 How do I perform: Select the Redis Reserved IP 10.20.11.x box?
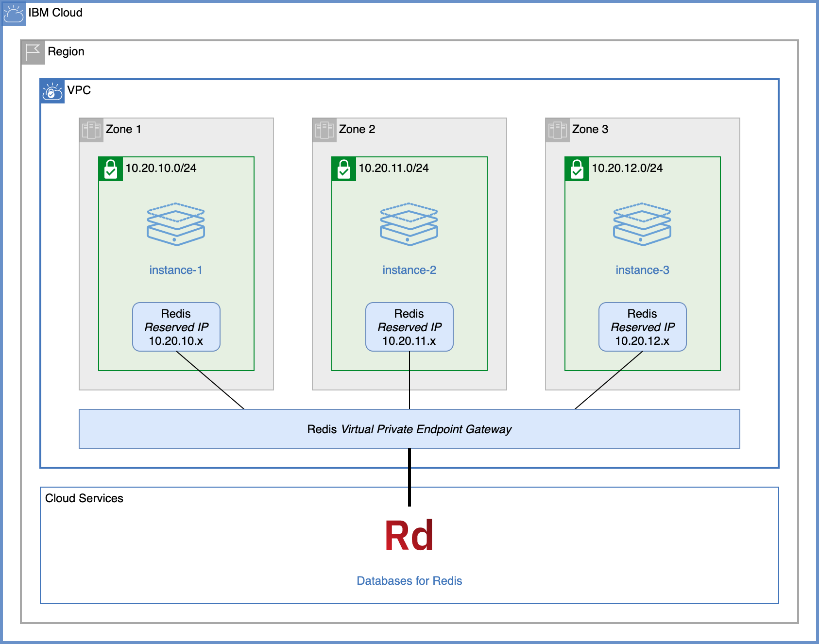(x=409, y=327)
